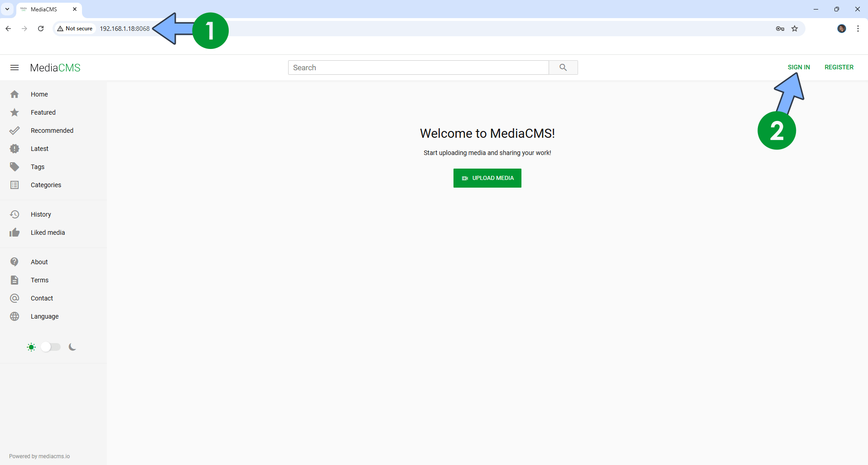Click the sun light theme icon
Viewport: 868px width, 465px height.
[31, 347]
